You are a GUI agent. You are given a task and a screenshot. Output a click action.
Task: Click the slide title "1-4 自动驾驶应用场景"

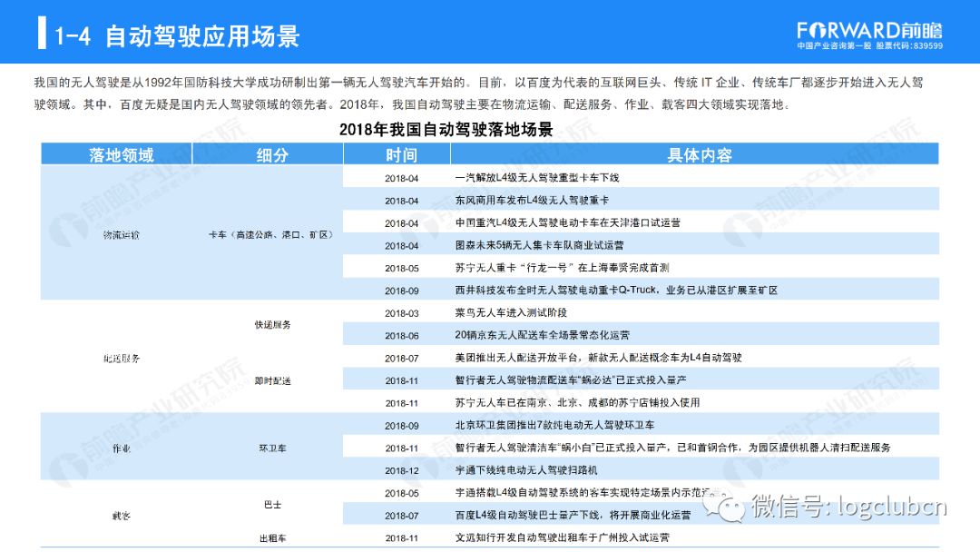pos(177,35)
